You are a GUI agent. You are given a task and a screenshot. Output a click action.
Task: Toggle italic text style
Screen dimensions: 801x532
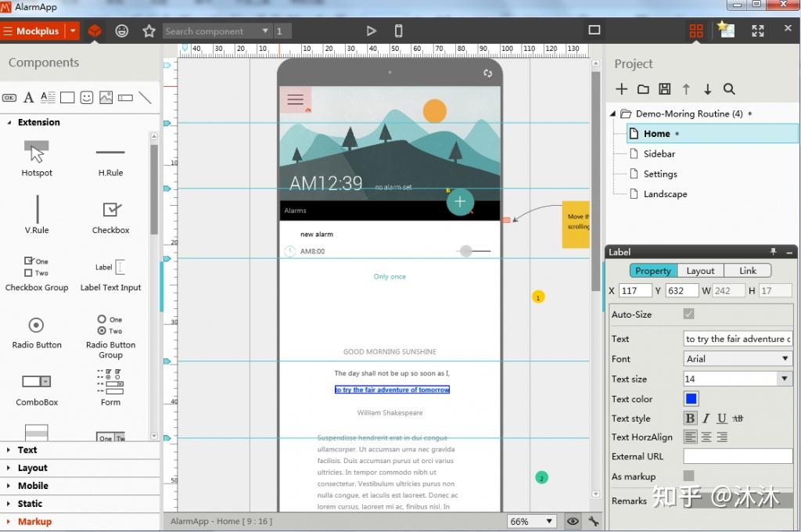(x=706, y=419)
